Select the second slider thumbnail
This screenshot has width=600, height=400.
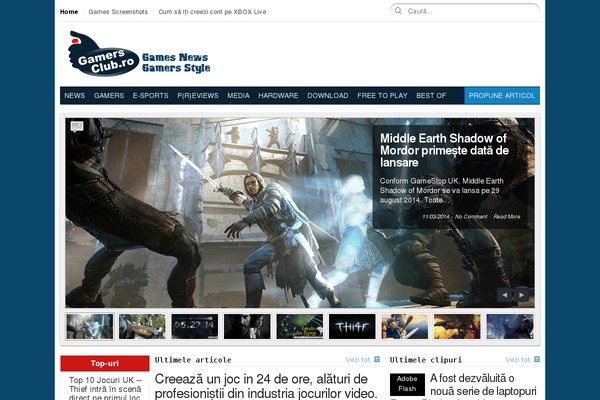142,327
